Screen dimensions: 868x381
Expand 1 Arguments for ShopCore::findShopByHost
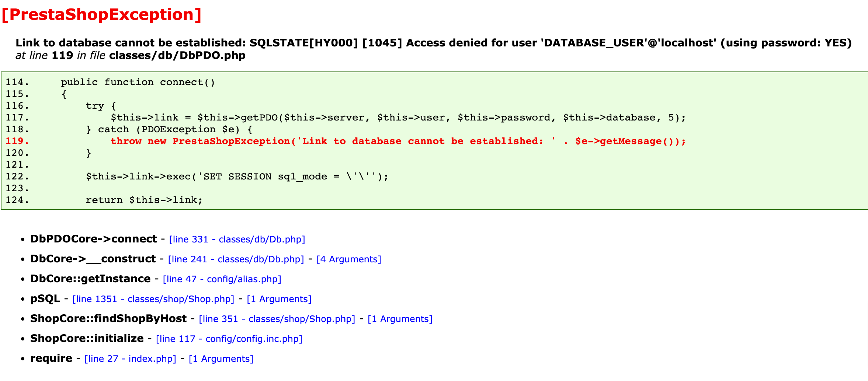coord(400,319)
